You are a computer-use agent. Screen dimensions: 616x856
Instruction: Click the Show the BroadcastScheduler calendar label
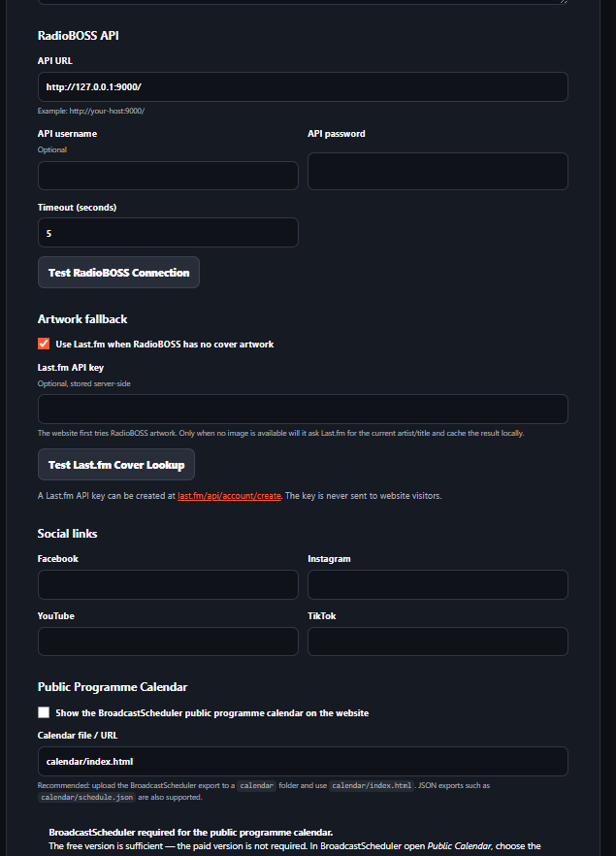[211, 713]
